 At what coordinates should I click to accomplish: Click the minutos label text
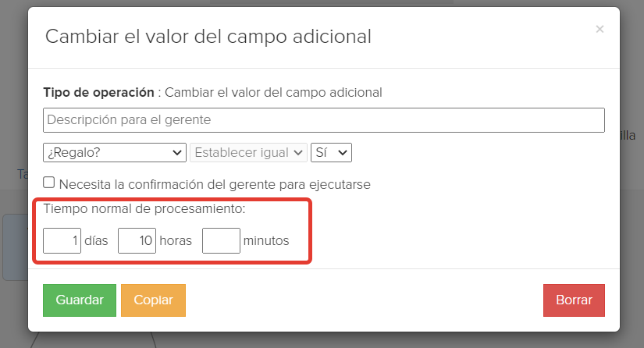click(266, 240)
